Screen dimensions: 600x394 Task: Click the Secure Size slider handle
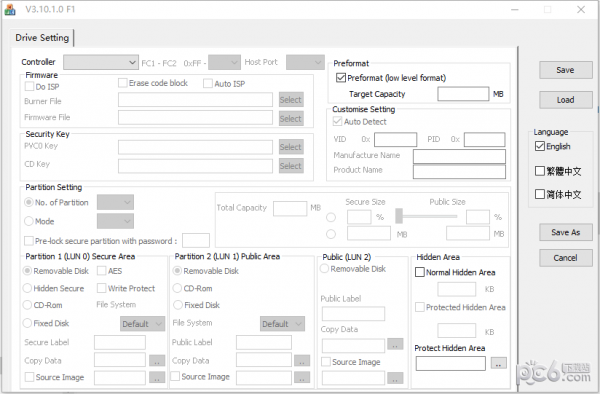pos(399,216)
